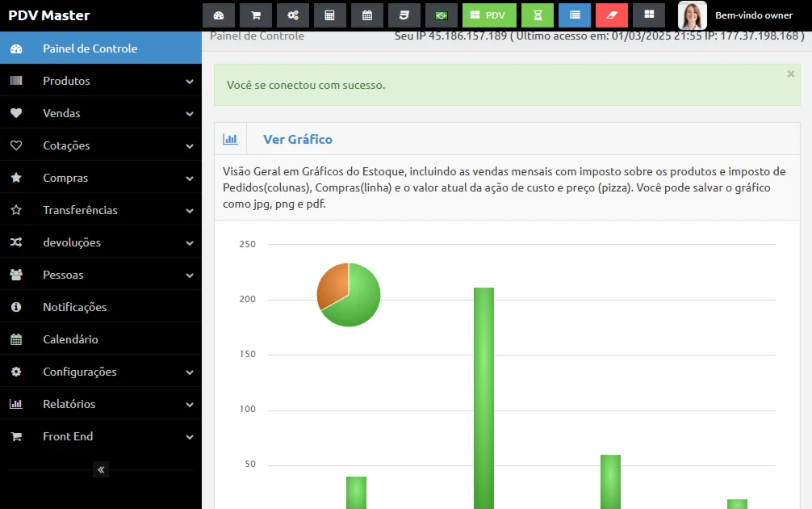Click the CSS3 style icon in top toolbar
Image resolution: width=812 pixels, height=509 pixels.
click(404, 15)
